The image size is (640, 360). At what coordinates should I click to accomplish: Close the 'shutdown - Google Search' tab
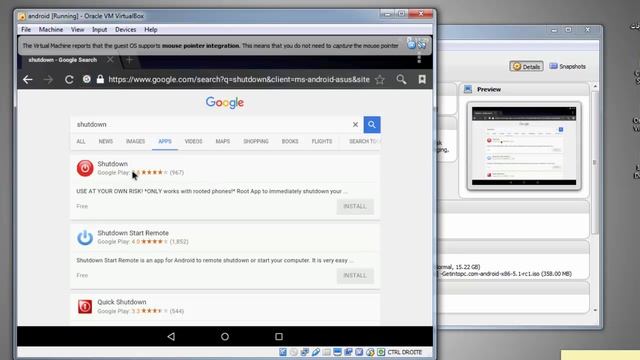110,60
